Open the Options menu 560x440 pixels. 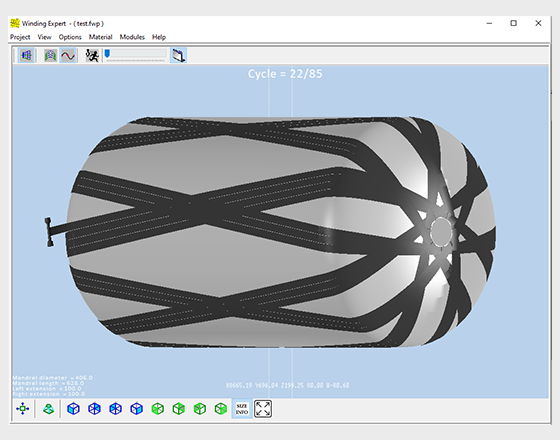point(70,37)
